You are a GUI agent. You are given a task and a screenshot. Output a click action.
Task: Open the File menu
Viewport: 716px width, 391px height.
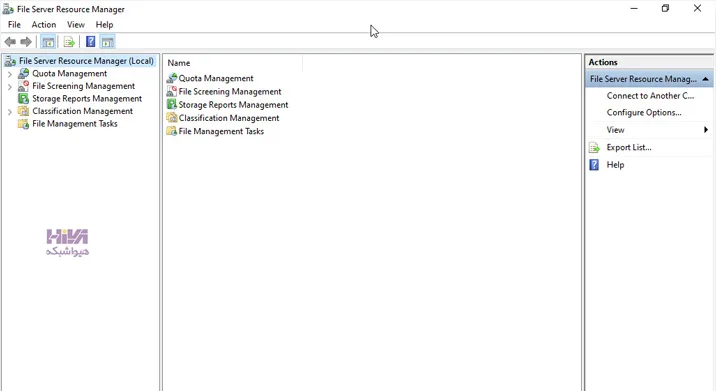click(14, 25)
